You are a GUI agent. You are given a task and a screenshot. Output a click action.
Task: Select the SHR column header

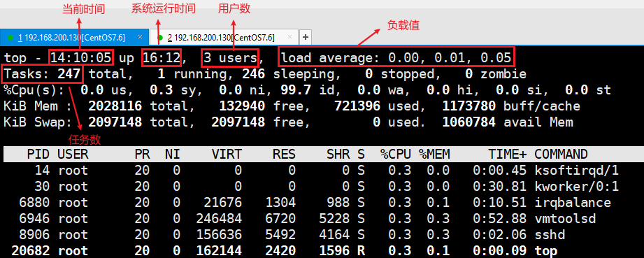click(338, 155)
